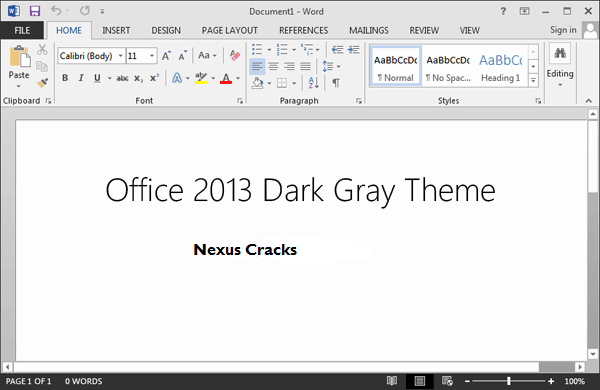Expand the Styles gallery More arrow
Screen dimensions: 600x390
[x=533, y=80]
